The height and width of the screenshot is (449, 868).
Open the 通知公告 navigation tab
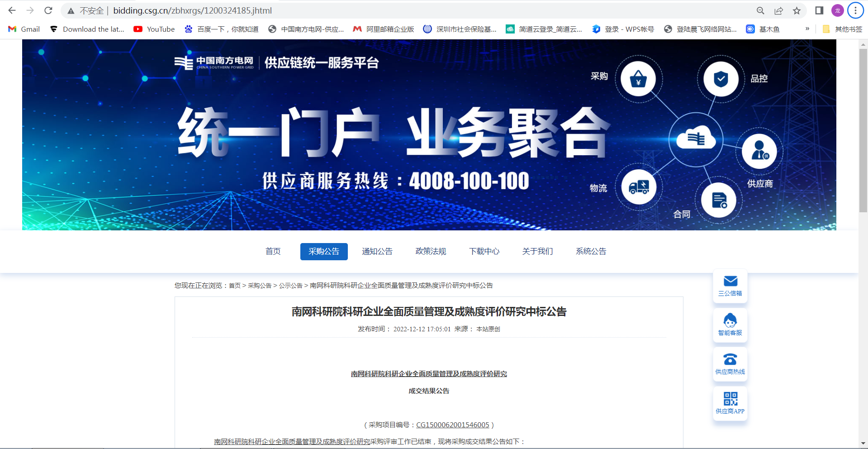click(377, 252)
